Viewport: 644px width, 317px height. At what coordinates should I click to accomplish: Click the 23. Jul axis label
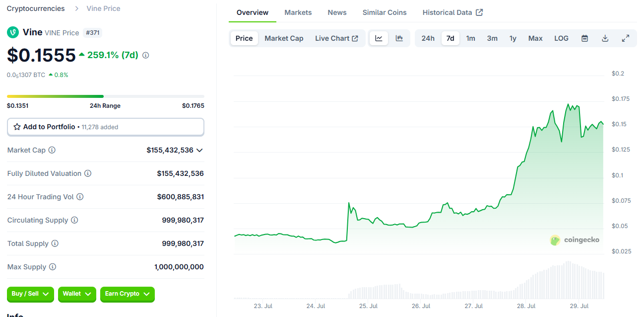tap(263, 306)
